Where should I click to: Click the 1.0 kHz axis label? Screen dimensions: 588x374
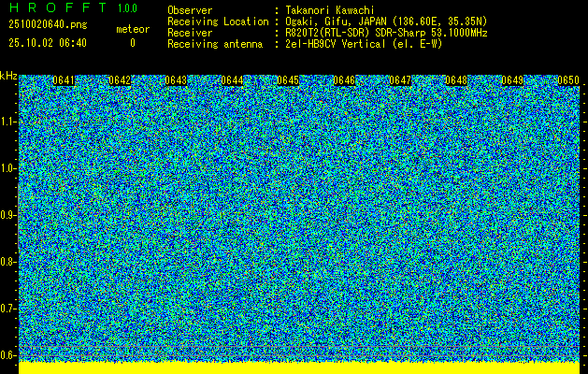(x=7, y=169)
